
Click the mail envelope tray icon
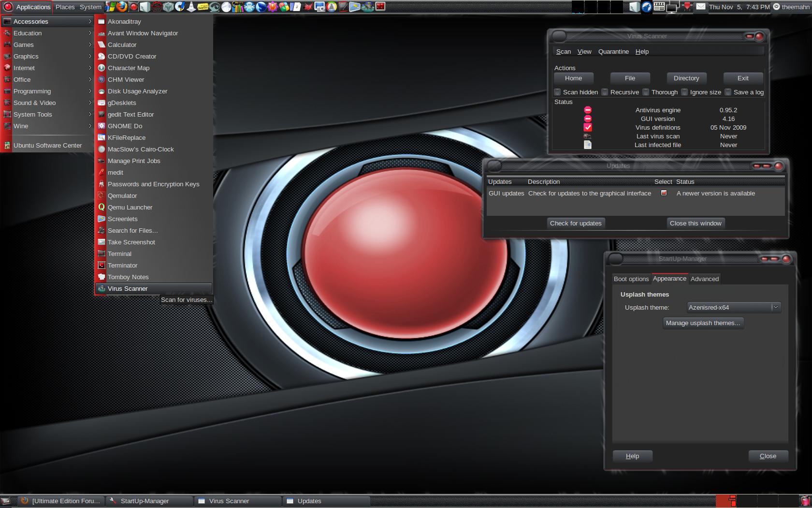pos(701,7)
